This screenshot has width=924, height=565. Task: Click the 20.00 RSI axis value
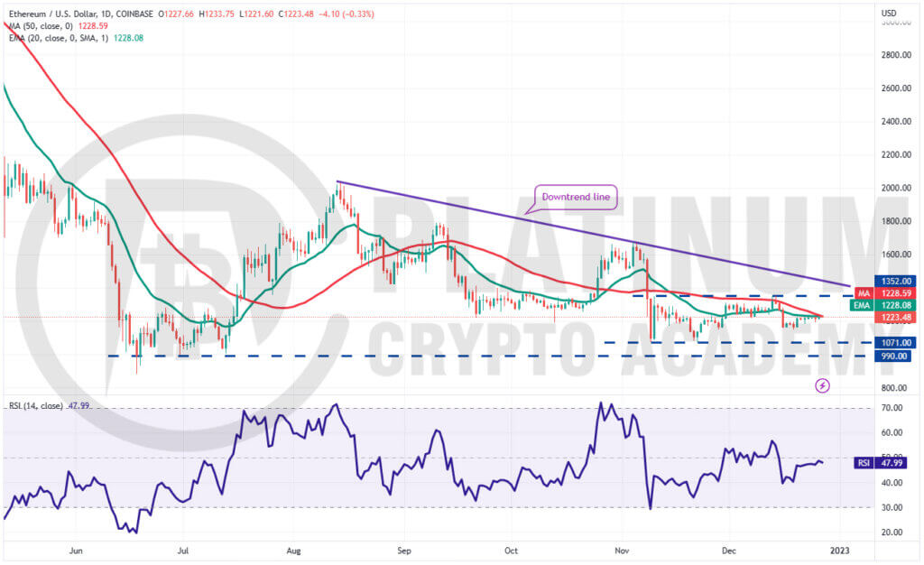pos(892,532)
